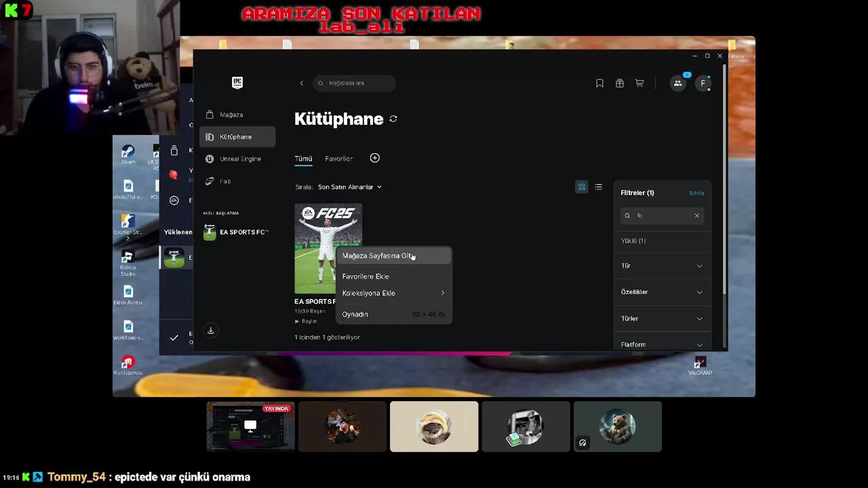
Task: Expand the Özellikler filter section
Action: 662,292
